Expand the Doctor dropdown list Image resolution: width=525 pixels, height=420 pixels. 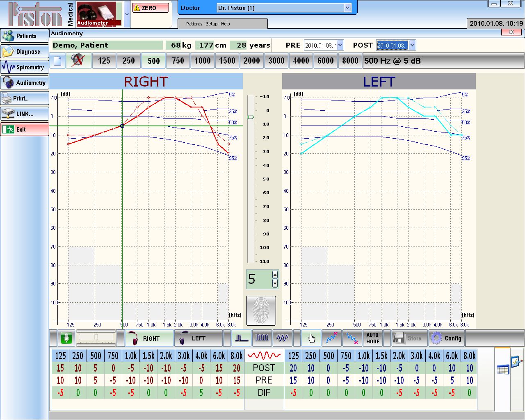coord(347,8)
